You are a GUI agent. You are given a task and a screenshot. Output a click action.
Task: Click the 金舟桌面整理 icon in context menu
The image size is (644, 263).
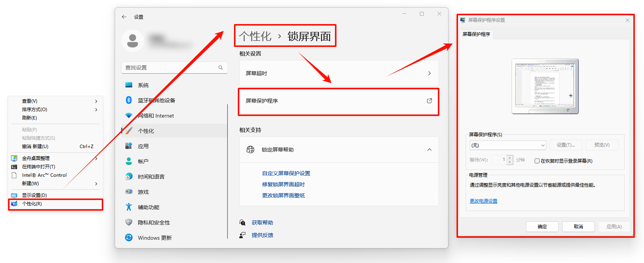click(x=14, y=158)
